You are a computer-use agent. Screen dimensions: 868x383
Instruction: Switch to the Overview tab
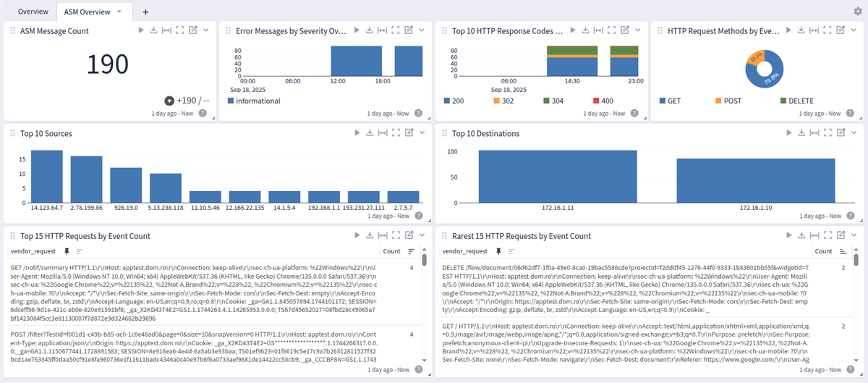(x=33, y=12)
